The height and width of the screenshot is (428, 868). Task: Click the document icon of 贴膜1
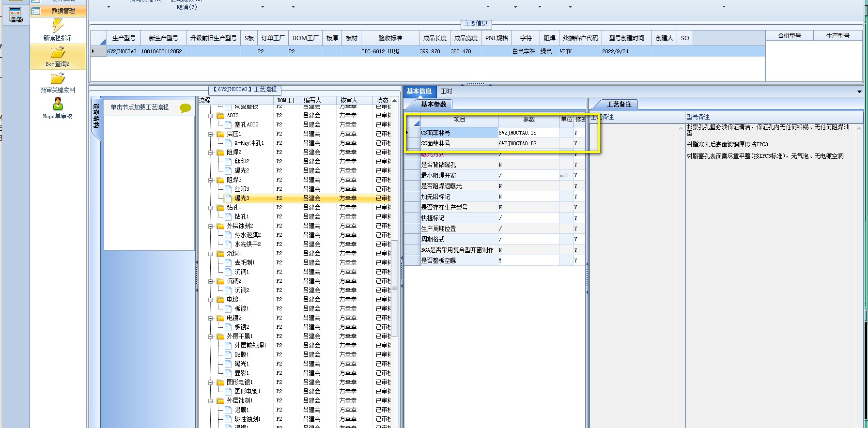click(229, 355)
